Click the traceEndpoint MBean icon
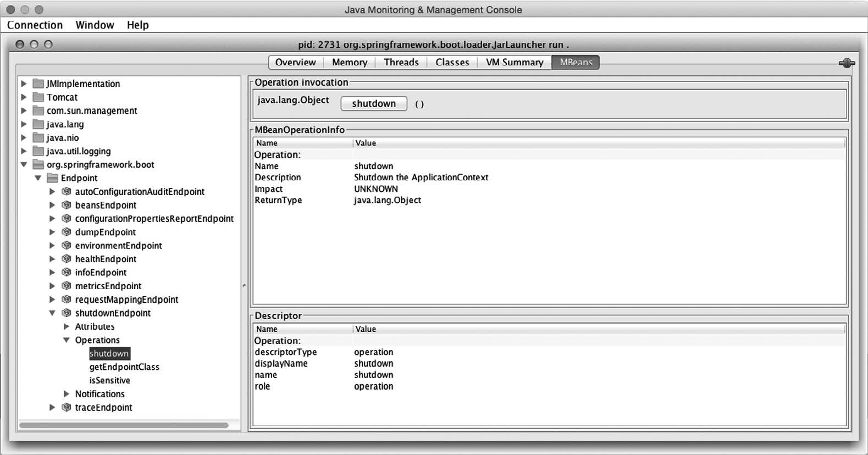868x455 pixels. [67, 407]
